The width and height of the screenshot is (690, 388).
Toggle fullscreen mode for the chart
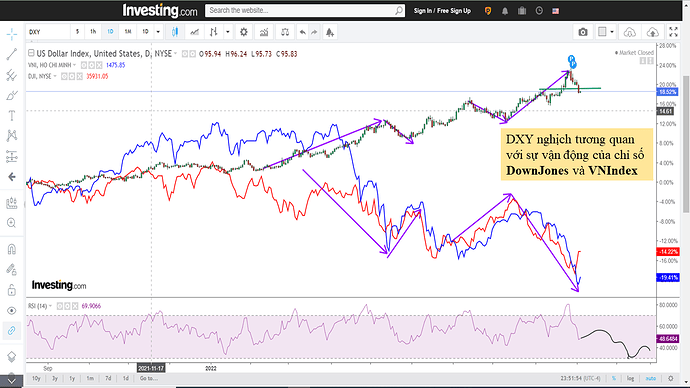pyautogui.click(x=673, y=32)
